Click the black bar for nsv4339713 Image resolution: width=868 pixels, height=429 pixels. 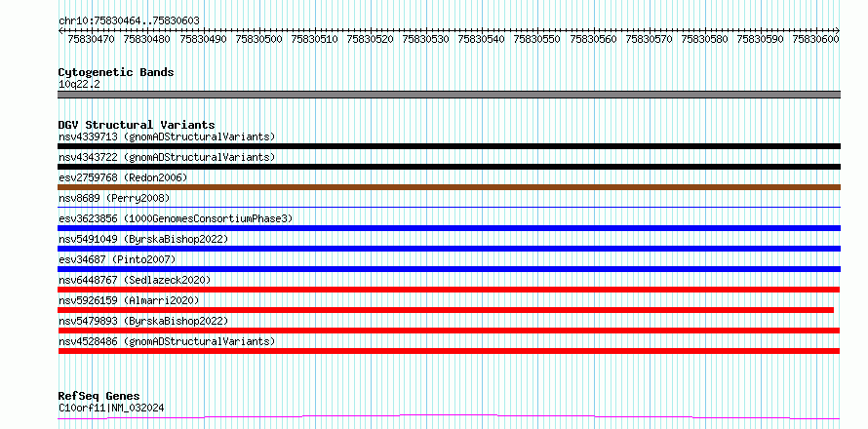coord(449,146)
